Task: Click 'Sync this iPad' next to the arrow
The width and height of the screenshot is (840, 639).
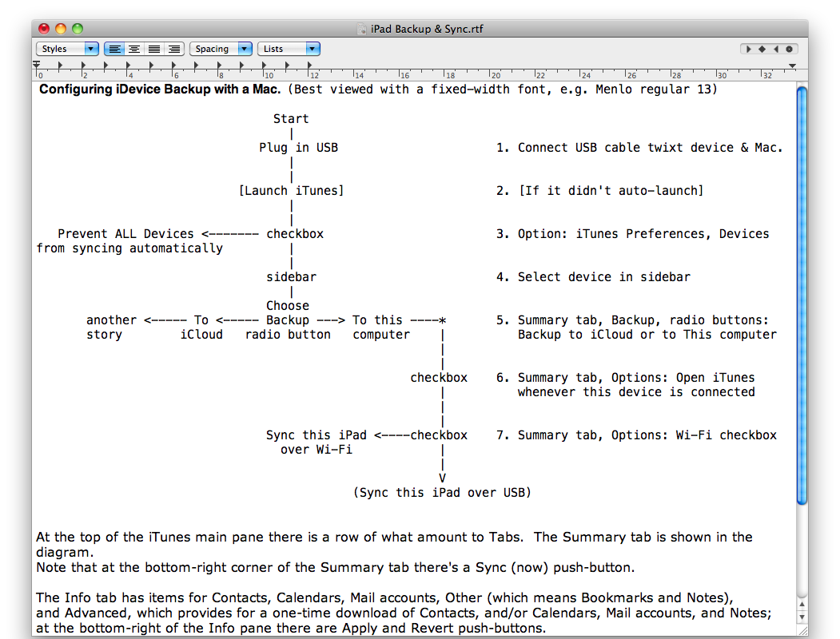Action: [x=316, y=435]
